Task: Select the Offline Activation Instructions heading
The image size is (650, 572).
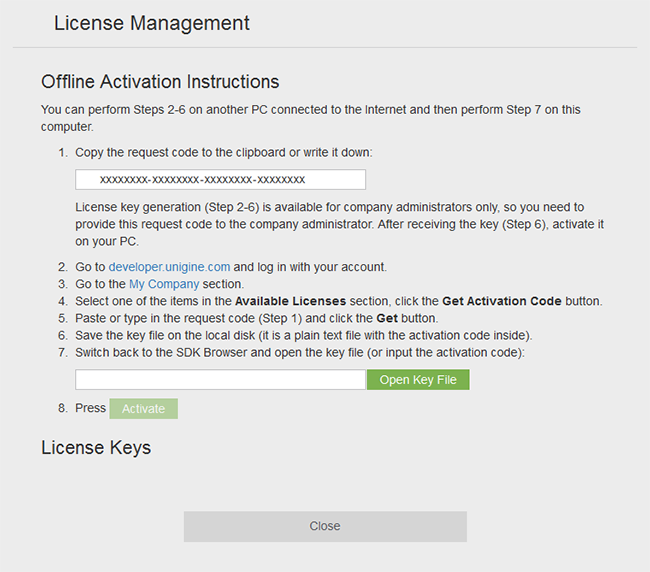Action: tap(160, 82)
